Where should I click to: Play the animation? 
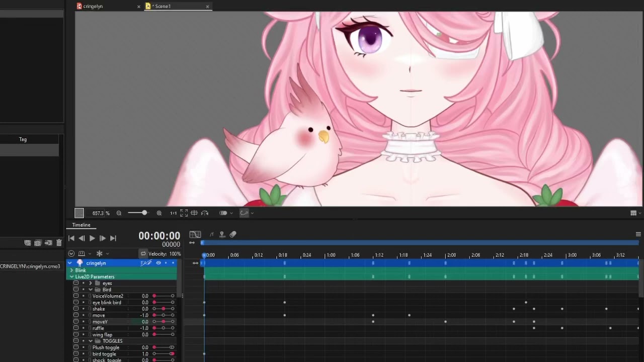tap(92, 238)
